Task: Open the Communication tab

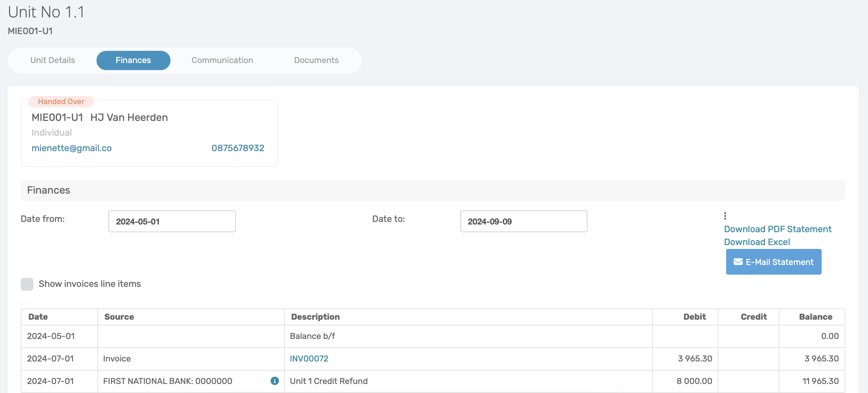Action: coord(222,60)
